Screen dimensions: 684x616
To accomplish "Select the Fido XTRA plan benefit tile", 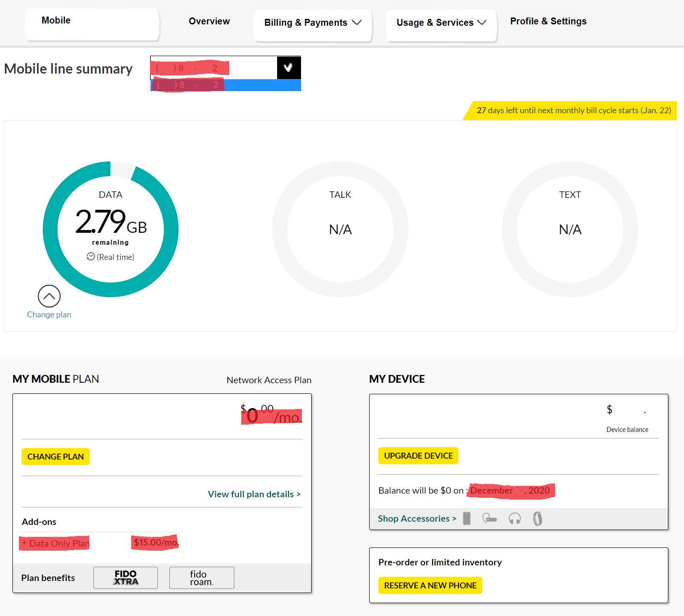I will click(x=125, y=577).
